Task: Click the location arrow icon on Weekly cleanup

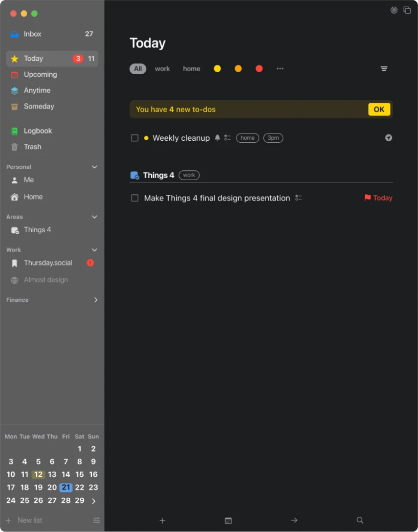Action: 388,138
